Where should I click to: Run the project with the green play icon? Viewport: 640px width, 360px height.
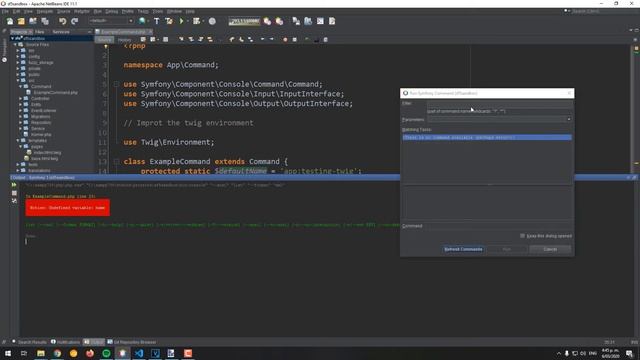pyautogui.click(x=181, y=21)
